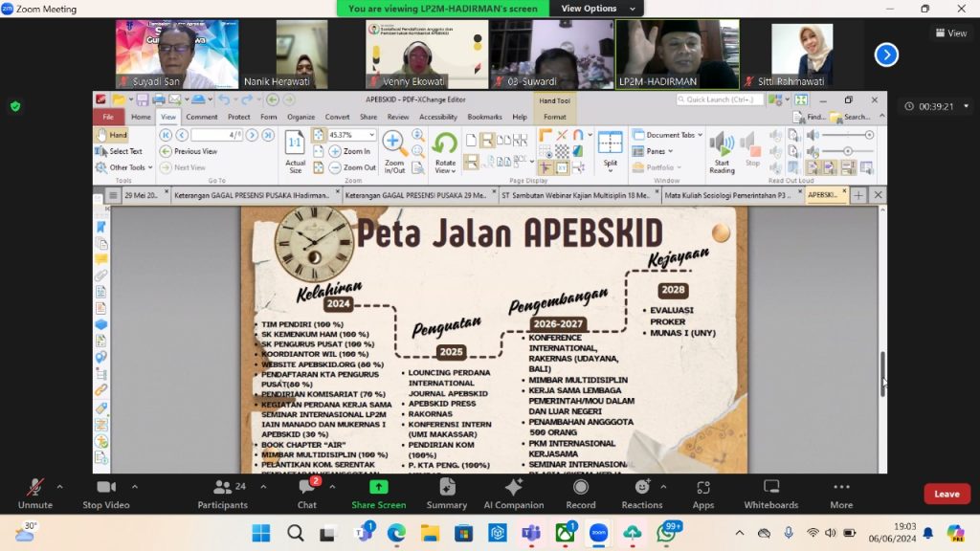Expand the Document Tabs dropdown
This screenshot has width=980, height=551.
[x=667, y=135]
